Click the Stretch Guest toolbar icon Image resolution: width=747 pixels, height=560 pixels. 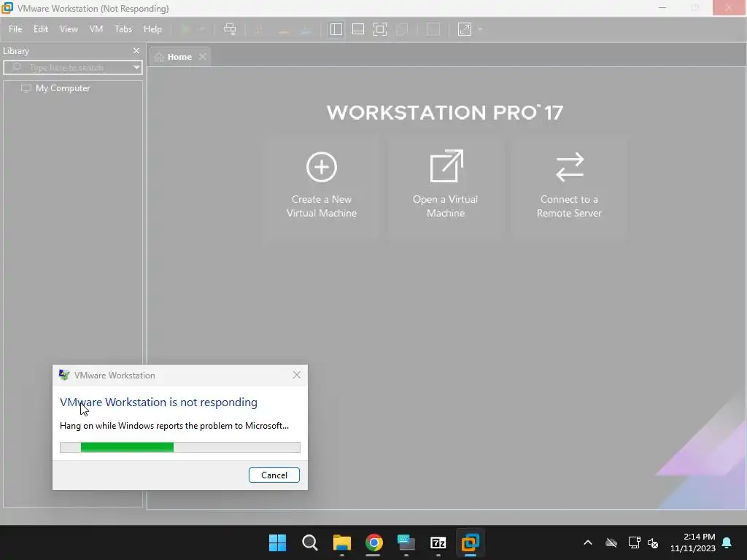coord(465,29)
